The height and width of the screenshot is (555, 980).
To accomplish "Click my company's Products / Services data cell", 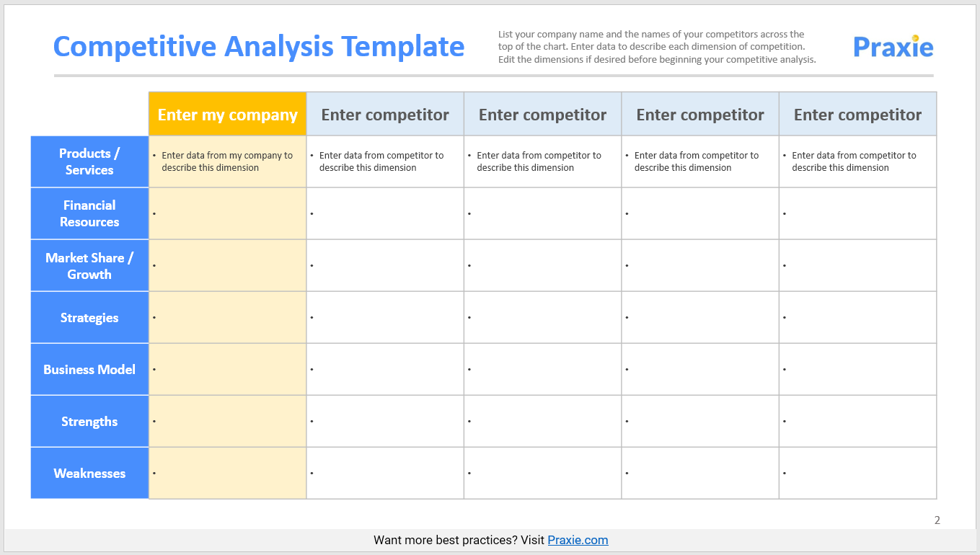I will [x=227, y=161].
